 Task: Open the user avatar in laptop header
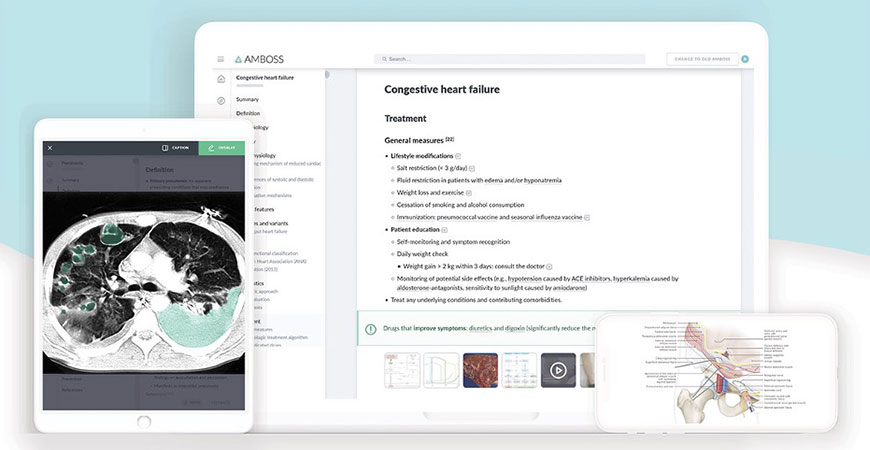745,59
